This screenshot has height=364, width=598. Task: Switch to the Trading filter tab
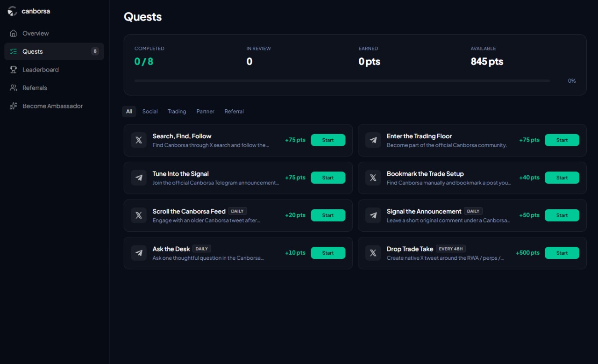click(177, 111)
